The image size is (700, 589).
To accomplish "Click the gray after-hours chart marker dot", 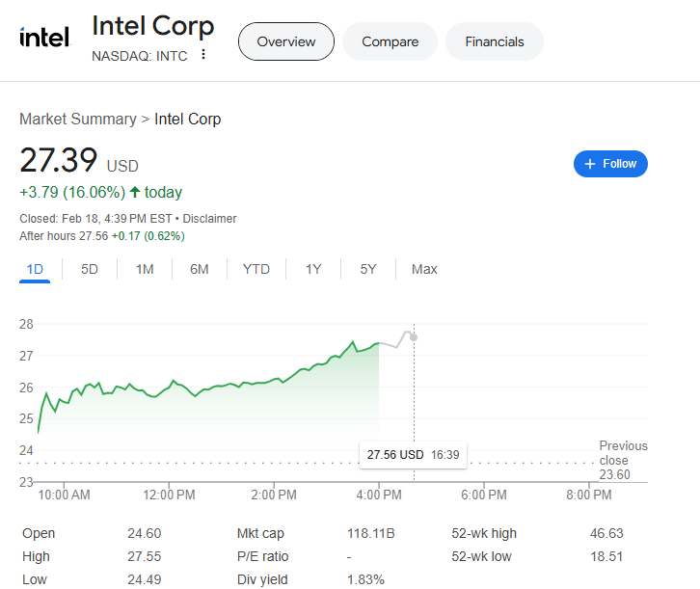I will point(414,336).
